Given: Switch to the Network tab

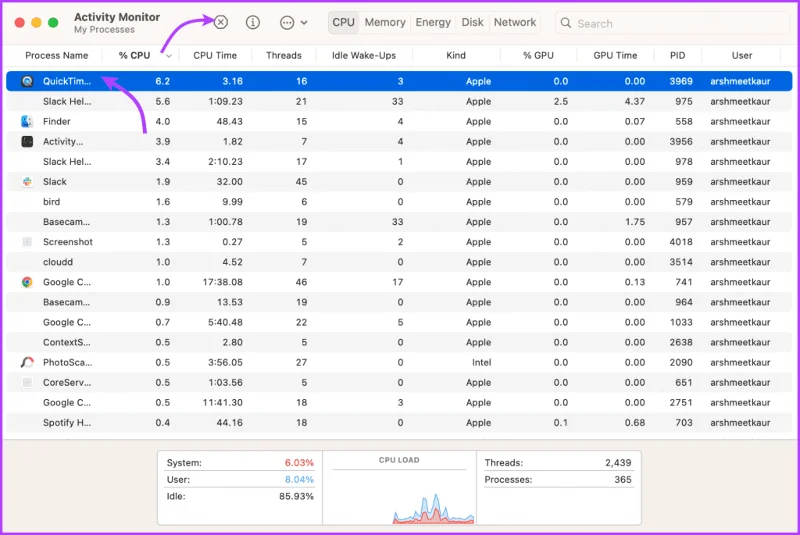Looking at the screenshot, I should click(515, 22).
